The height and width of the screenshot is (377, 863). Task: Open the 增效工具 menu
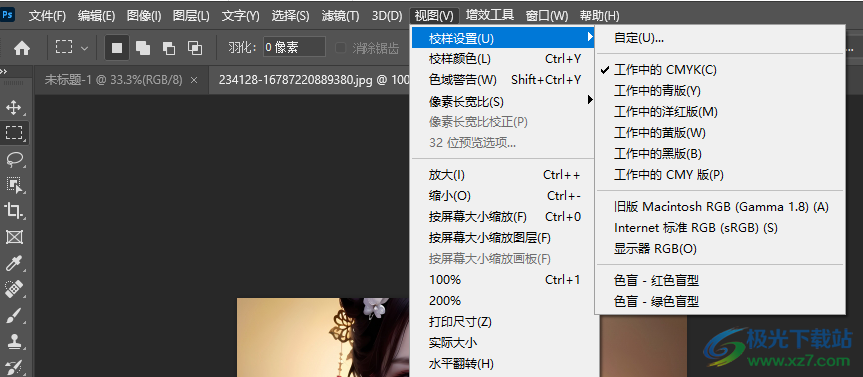pos(490,15)
